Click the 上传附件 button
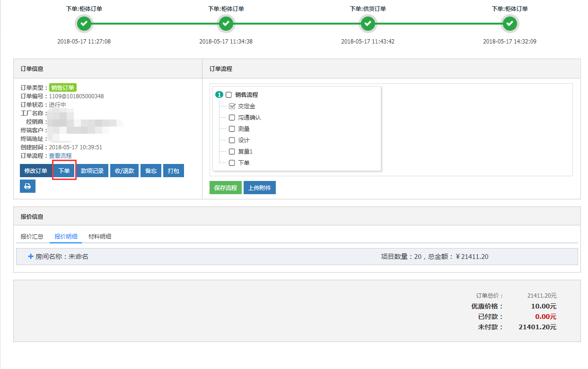Image resolution: width=588 pixels, height=369 pixels. point(259,188)
